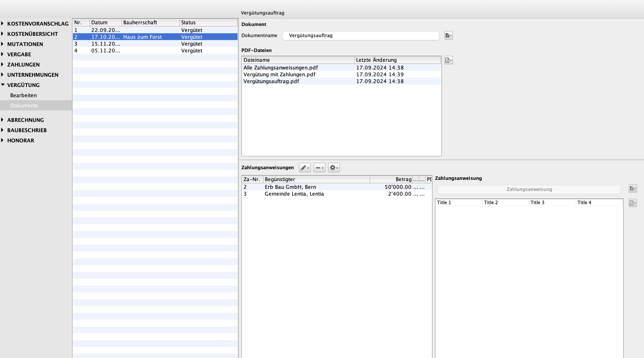Screen dimensions: 644x358
Task: Open gear settings menu for Zahlungsanweisungen
Action: 334,168
